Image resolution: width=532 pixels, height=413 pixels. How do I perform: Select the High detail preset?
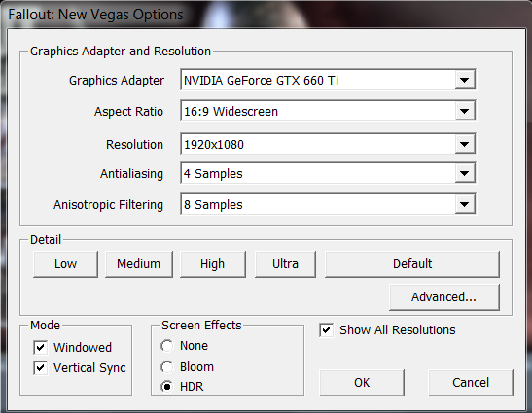click(213, 264)
